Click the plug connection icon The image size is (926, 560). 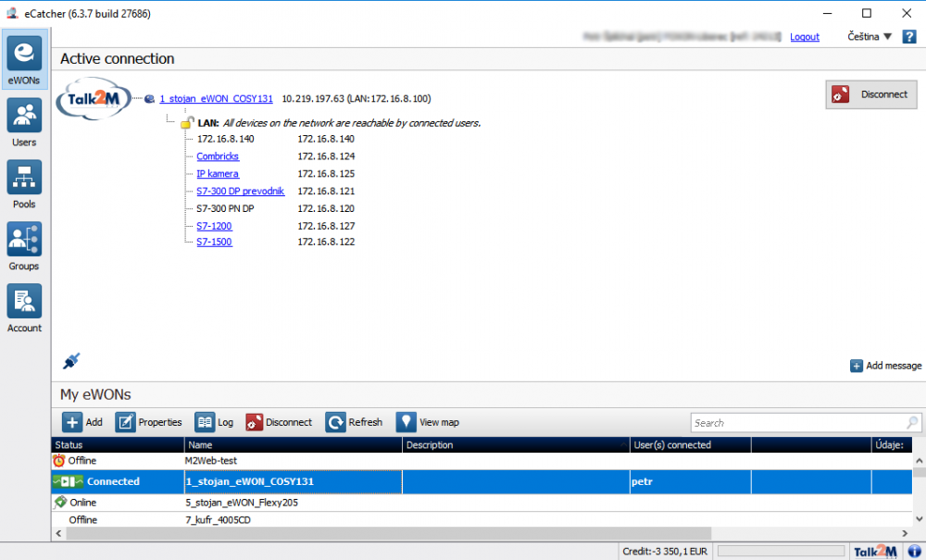coord(71,361)
